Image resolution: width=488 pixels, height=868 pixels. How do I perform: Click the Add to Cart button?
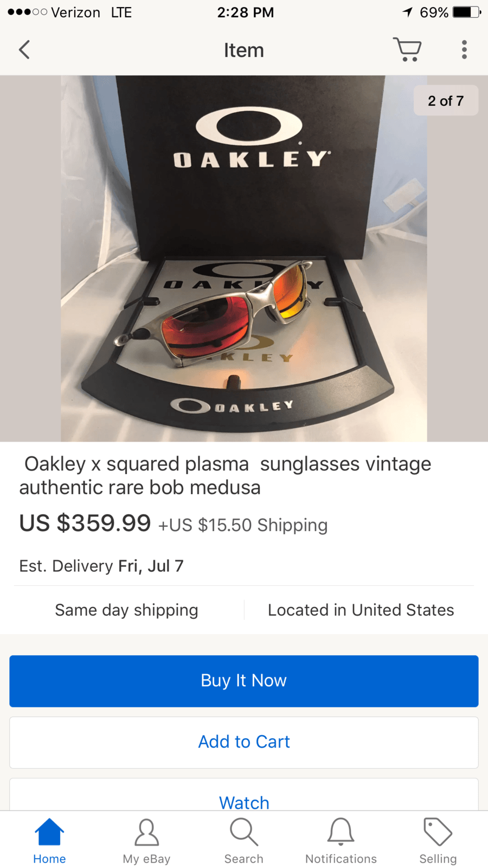pos(244,742)
